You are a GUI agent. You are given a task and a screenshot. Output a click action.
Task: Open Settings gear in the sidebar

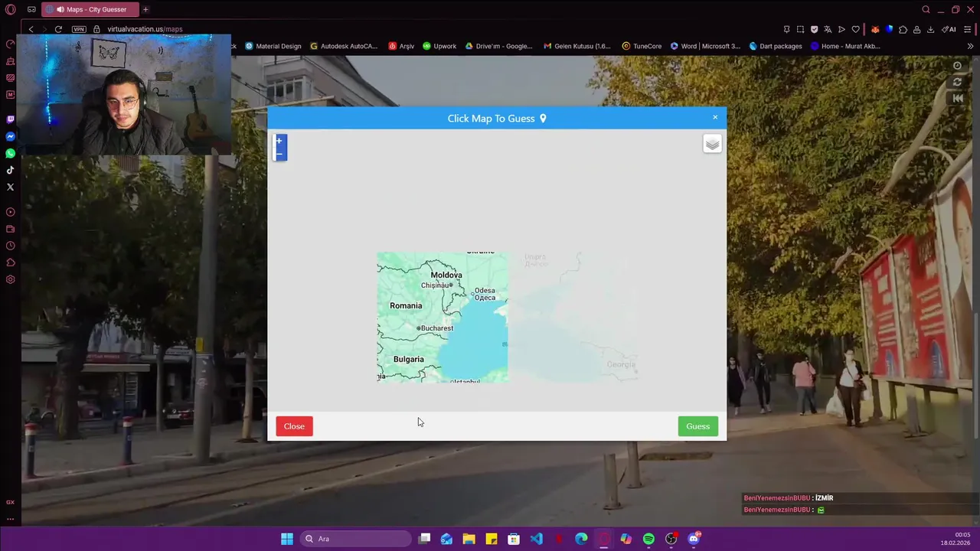10,279
